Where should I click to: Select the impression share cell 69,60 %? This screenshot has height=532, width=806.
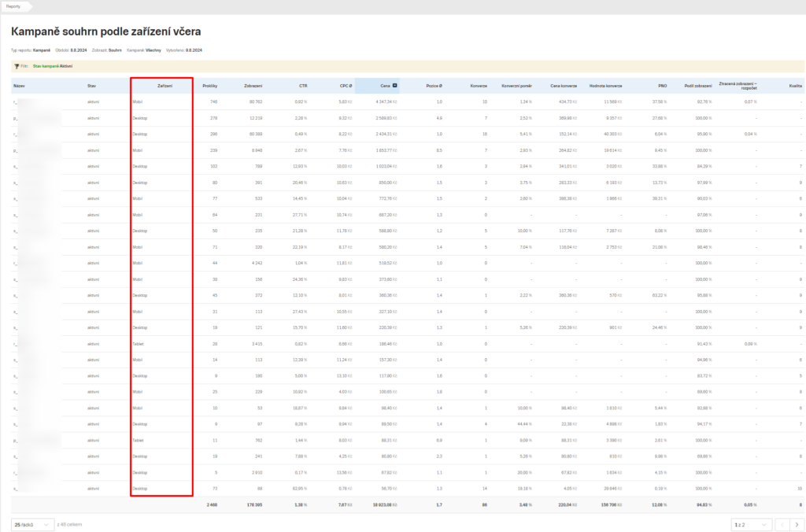(704, 392)
